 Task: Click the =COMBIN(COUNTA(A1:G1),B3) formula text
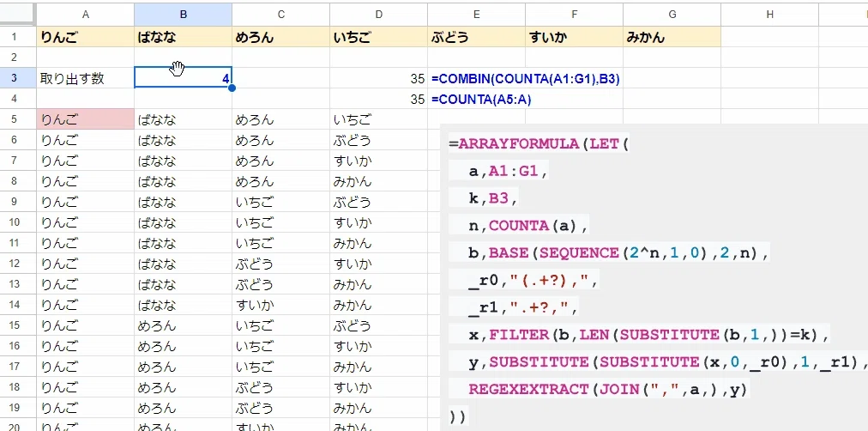pos(525,79)
